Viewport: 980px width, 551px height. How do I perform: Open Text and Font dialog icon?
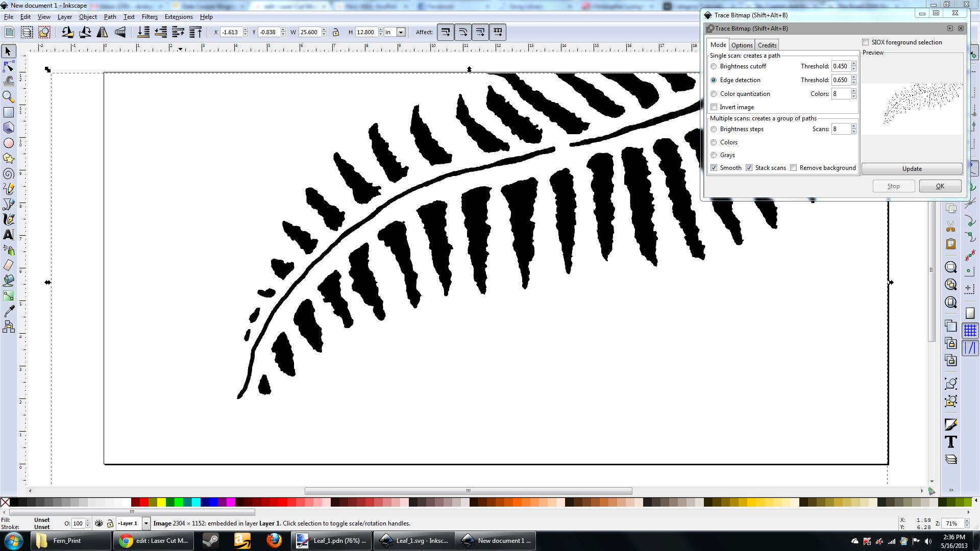point(950,442)
